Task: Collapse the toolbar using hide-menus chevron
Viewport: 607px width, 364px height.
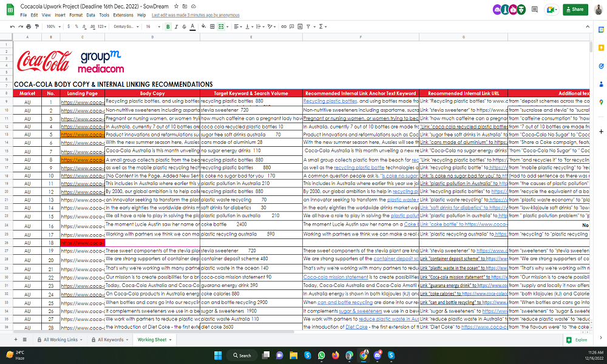Action: click(x=588, y=27)
